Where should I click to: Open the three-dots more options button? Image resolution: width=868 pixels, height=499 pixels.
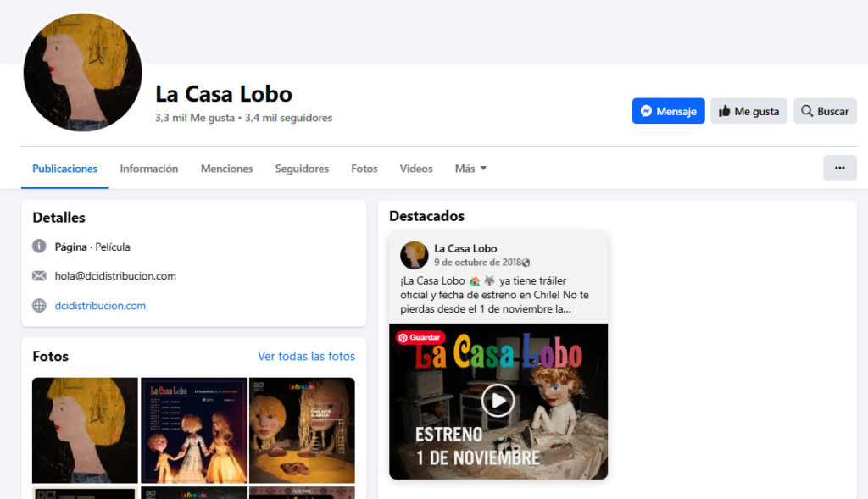coord(840,169)
